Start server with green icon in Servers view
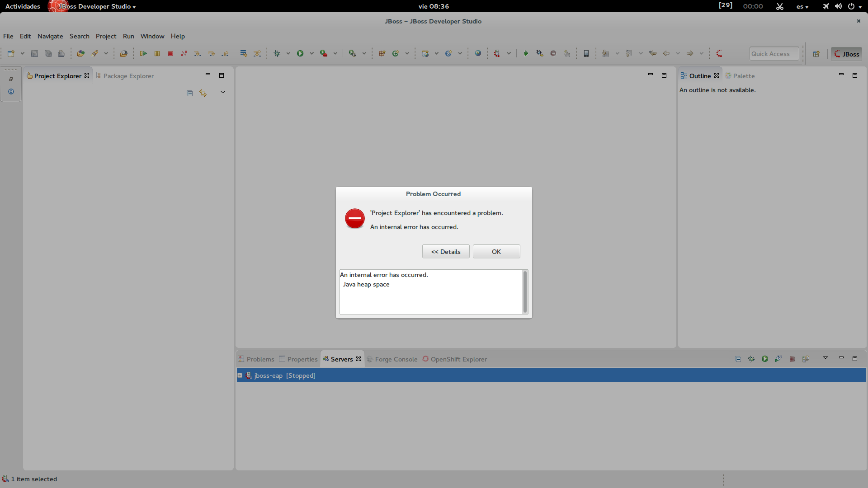Image resolution: width=868 pixels, height=488 pixels. pyautogui.click(x=765, y=359)
